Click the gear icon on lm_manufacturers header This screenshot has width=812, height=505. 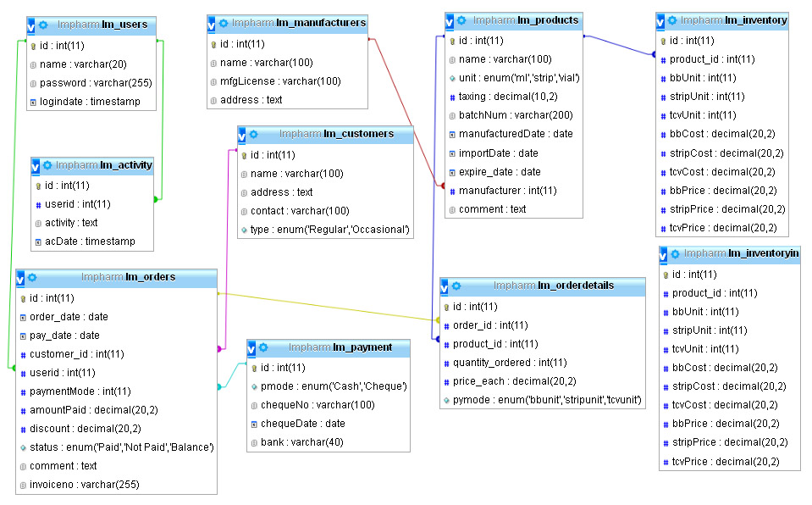[224, 24]
